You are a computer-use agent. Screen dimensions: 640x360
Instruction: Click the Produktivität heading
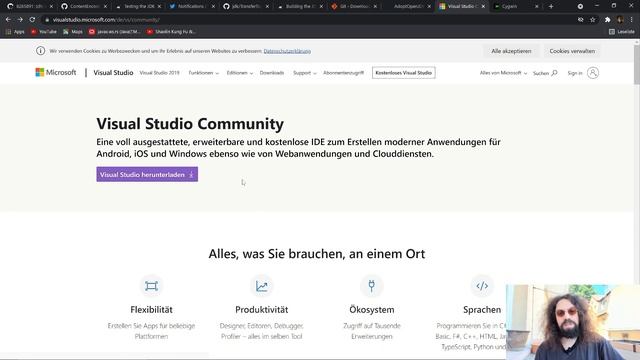(262, 309)
